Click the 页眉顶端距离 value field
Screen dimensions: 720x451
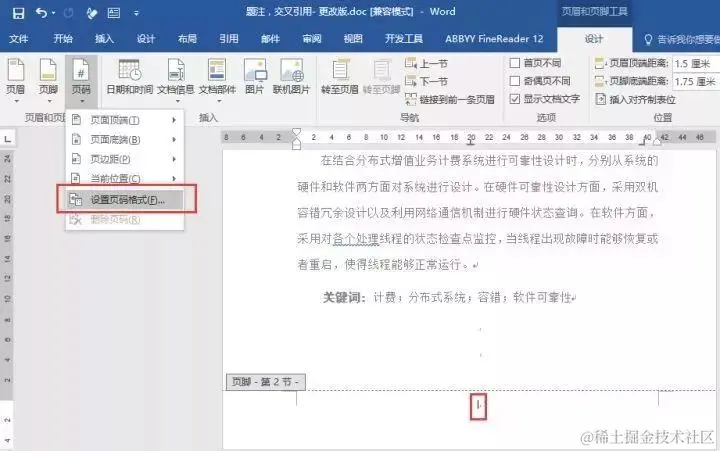click(696, 63)
